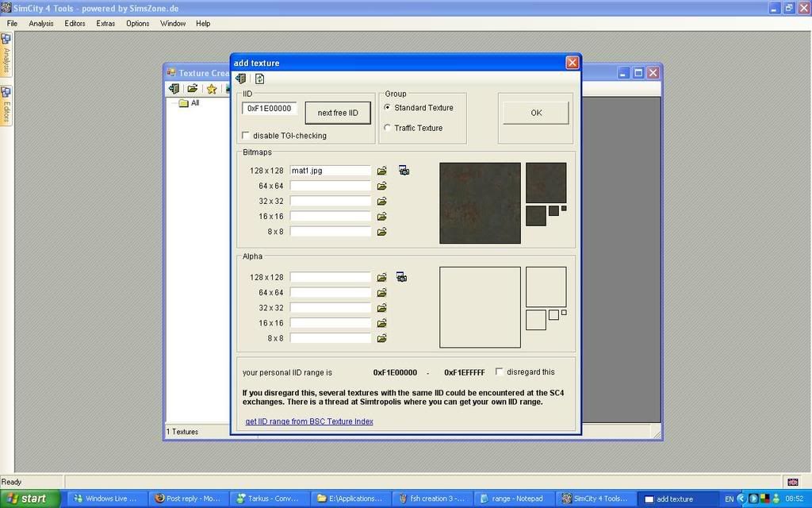Select the Traffic Texture radio button
This screenshot has width=812, height=508.
[x=387, y=128]
